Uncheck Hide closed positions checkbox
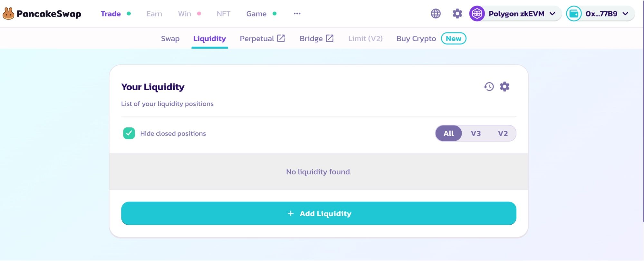The height and width of the screenshot is (261, 644). [129, 133]
